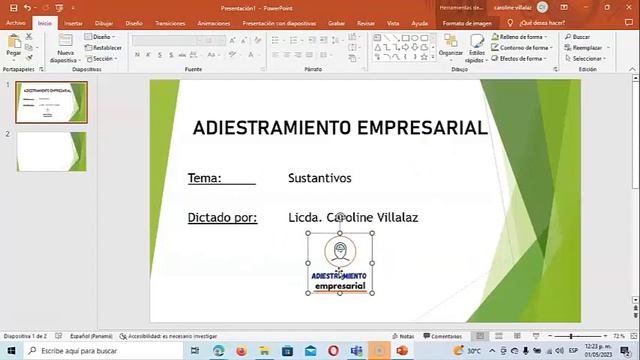Open the font name combo box
640x360 pixels.
pos(164,40)
